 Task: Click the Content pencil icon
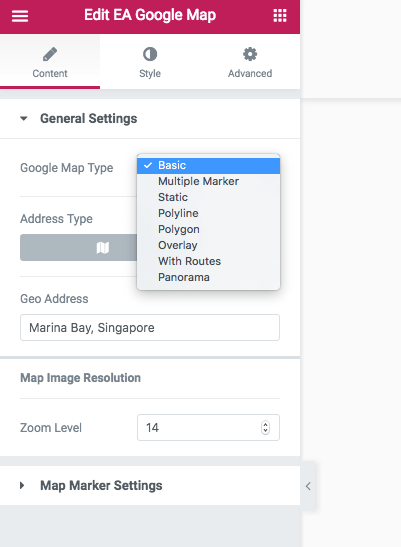(x=50, y=54)
